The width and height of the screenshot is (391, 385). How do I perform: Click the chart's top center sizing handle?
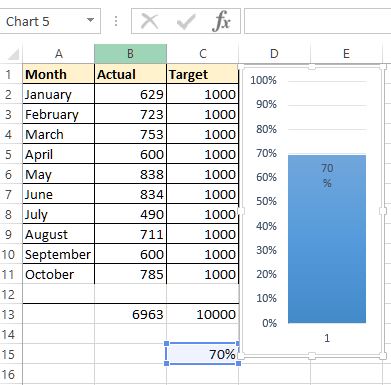(x=312, y=67)
